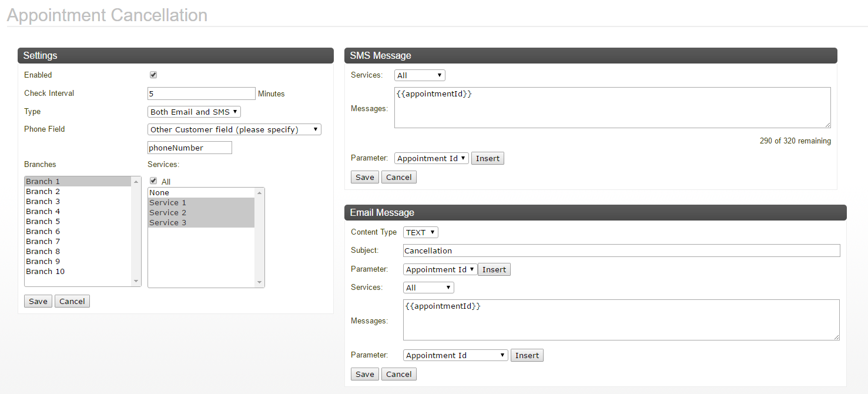
Task: Open email Services dropdown
Action: click(428, 288)
